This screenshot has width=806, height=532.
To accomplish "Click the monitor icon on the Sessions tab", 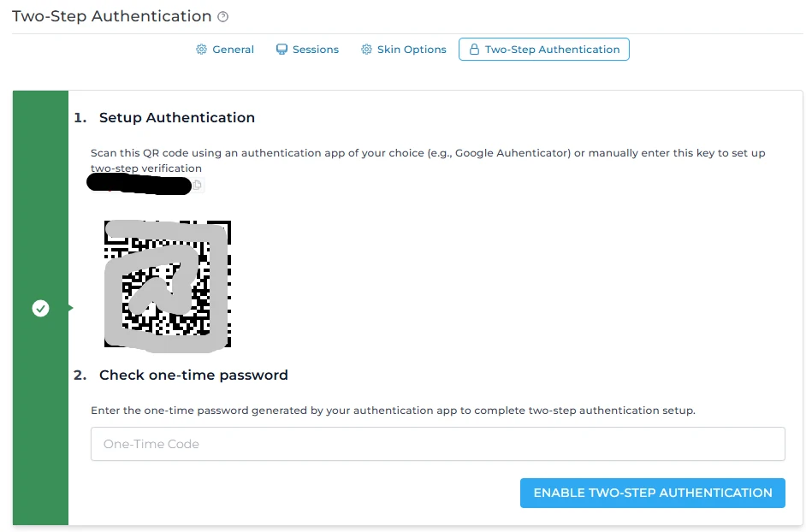I will pyautogui.click(x=282, y=50).
